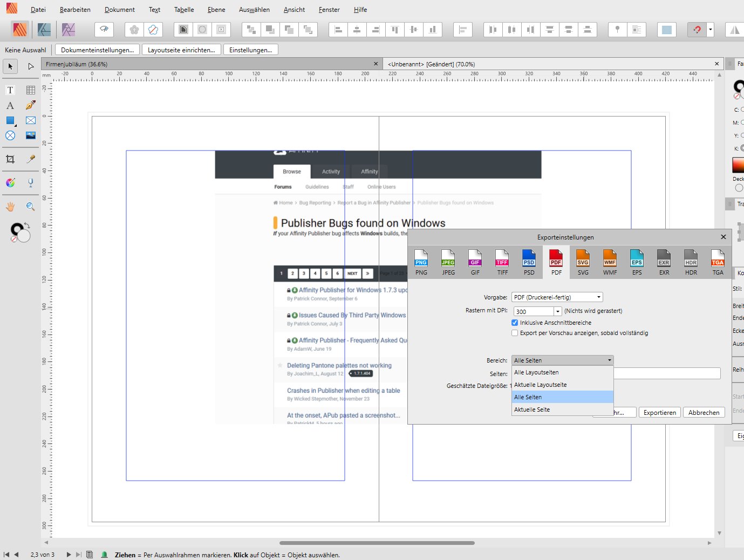Set no fill via the red slash circle
Image resolution: width=744 pixels, height=560 pixels.
[14, 238]
